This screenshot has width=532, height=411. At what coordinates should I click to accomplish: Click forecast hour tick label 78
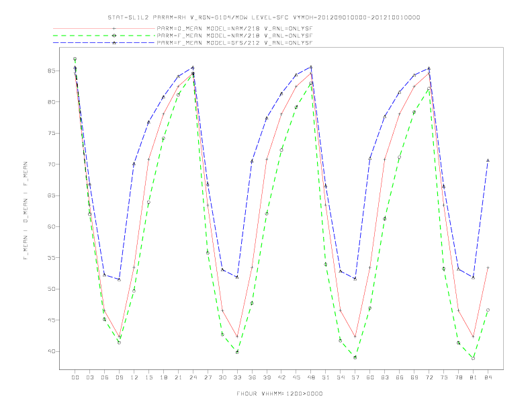tap(459, 377)
